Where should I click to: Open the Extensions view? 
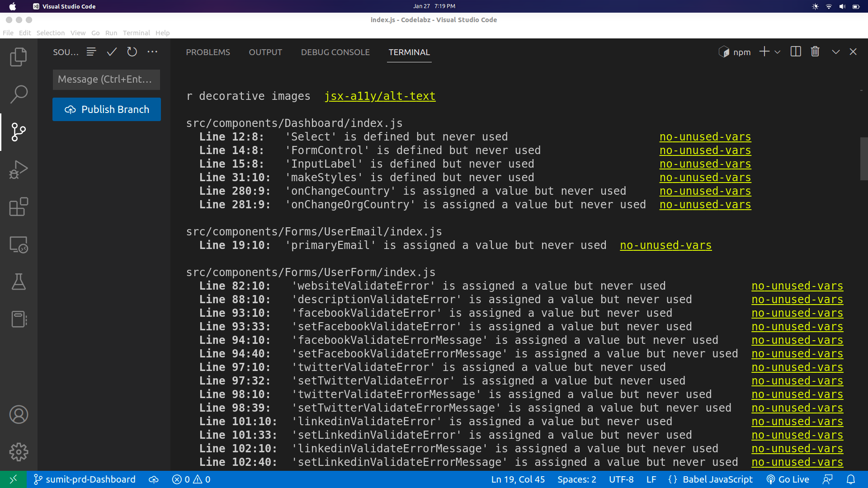coord(19,207)
